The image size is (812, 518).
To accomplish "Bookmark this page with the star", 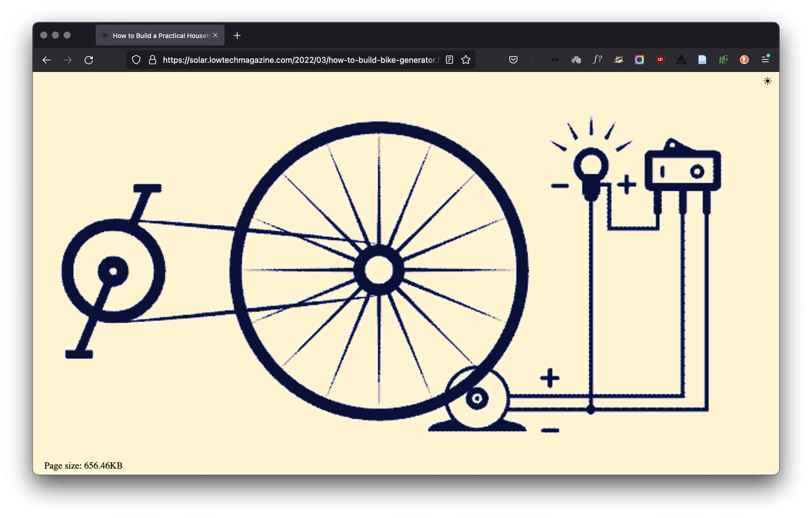I will [x=466, y=60].
